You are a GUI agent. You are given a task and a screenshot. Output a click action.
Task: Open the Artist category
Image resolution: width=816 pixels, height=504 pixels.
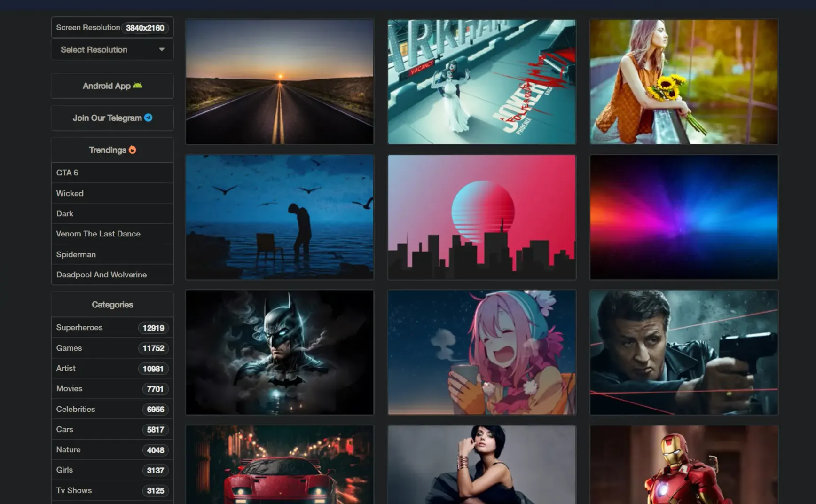pyautogui.click(x=112, y=368)
